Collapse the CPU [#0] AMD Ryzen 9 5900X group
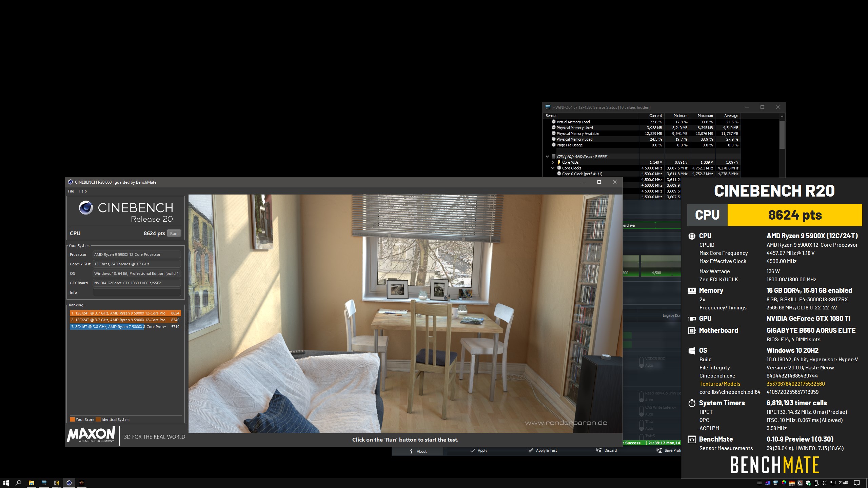The height and width of the screenshot is (488, 868). 547,157
